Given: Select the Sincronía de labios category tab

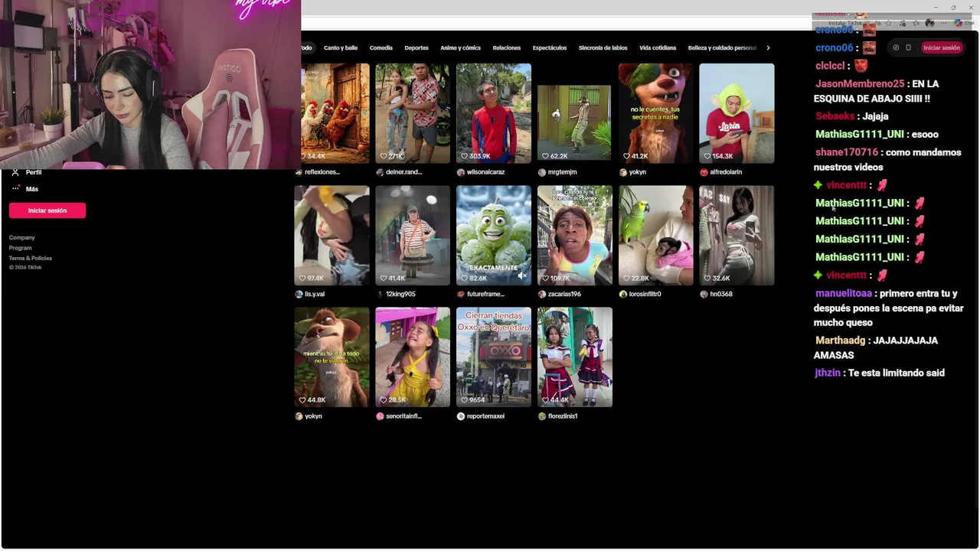Looking at the screenshot, I should (x=603, y=47).
